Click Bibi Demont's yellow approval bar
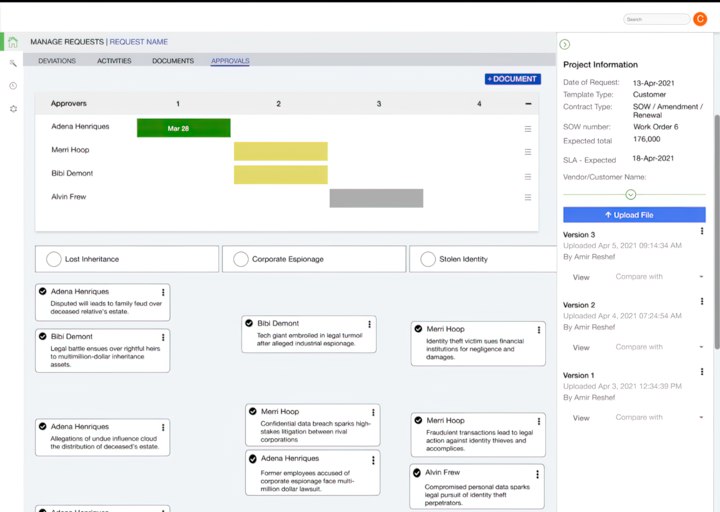The width and height of the screenshot is (720, 512). point(281,175)
